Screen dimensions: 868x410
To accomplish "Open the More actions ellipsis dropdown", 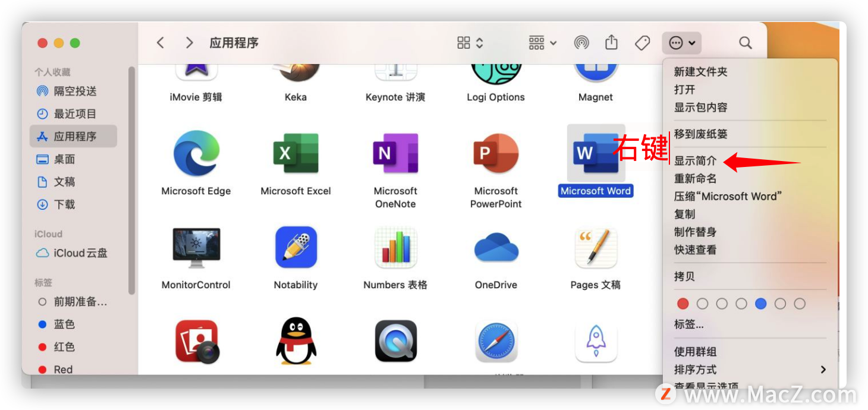I will [x=682, y=43].
